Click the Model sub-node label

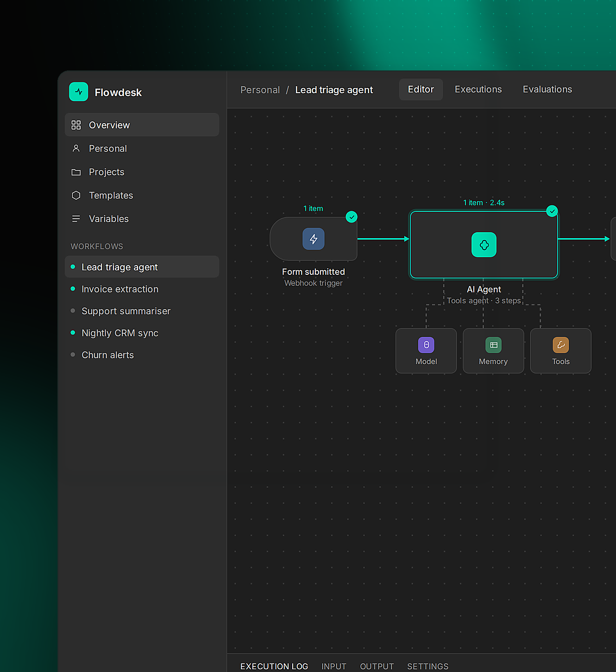pyautogui.click(x=426, y=361)
